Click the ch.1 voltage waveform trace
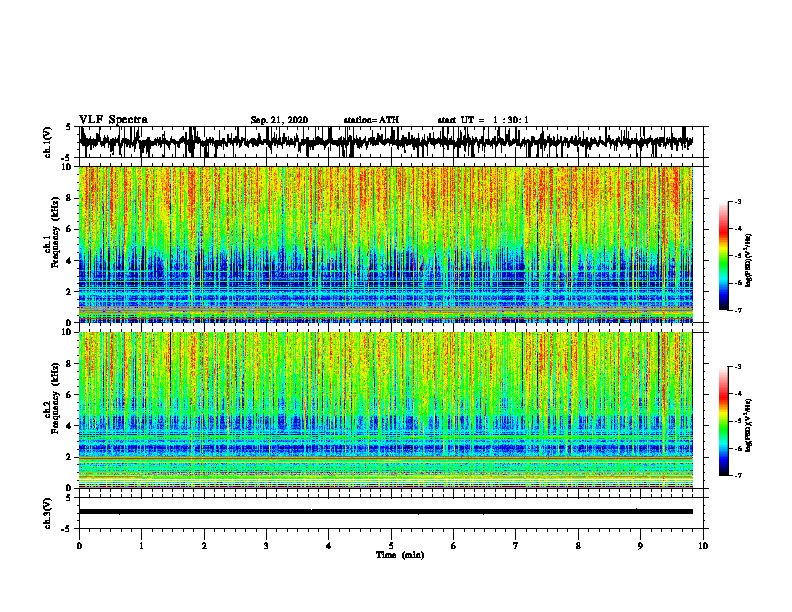Screen dimensions: 792x612 coord(386,142)
